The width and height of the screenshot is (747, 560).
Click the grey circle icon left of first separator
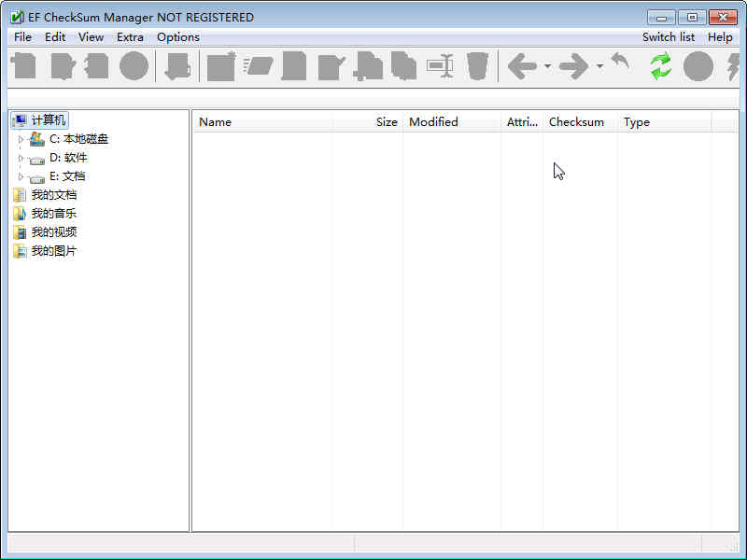click(x=134, y=65)
